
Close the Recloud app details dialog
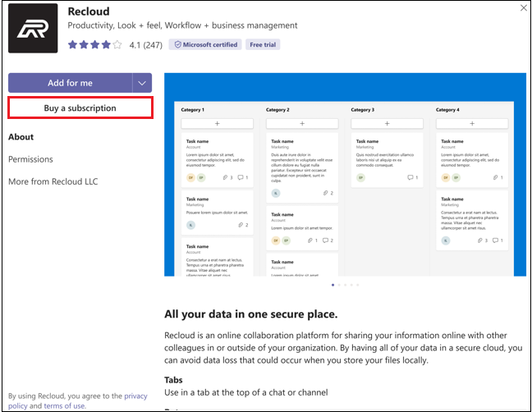pos(524,8)
